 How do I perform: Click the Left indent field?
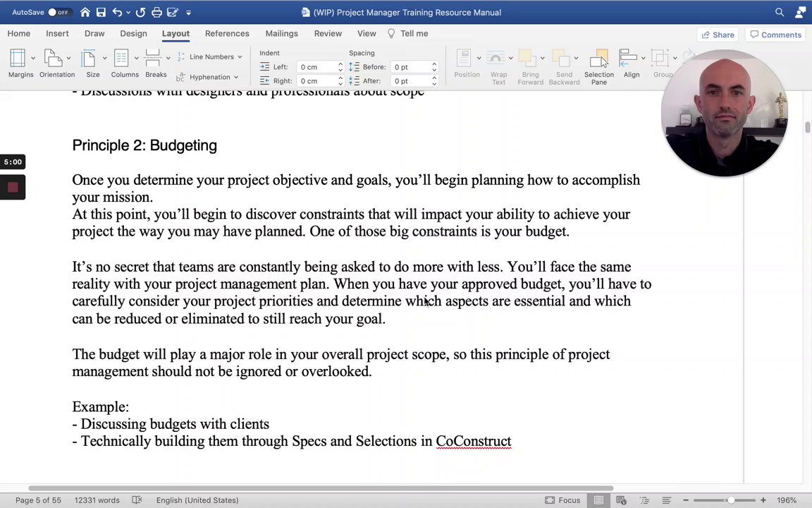click(x=316, y=67)
